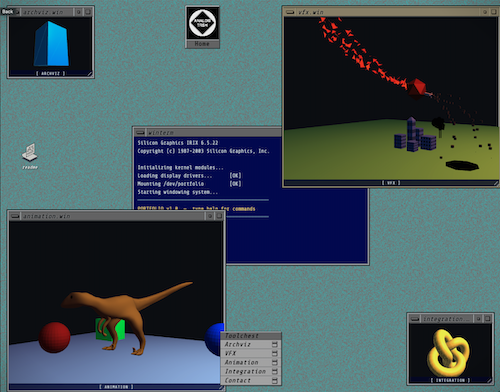The height and width of the screenshot is (392, 500).
Task: Open the window menu button of animation.win
Action: 15,216
